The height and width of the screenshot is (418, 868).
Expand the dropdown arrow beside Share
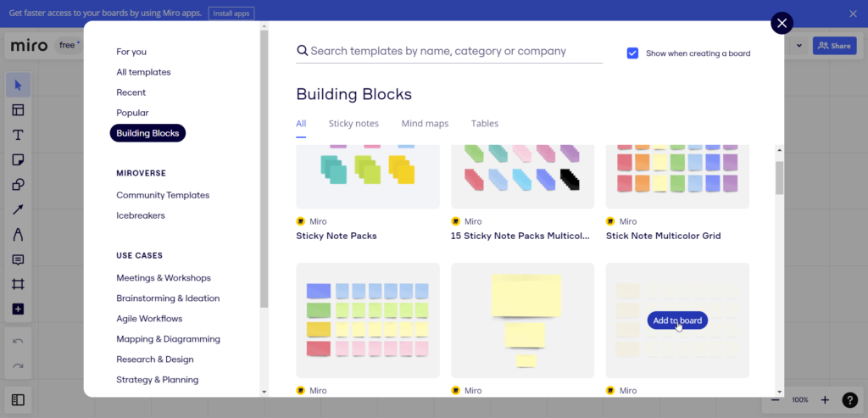(798, 46)
